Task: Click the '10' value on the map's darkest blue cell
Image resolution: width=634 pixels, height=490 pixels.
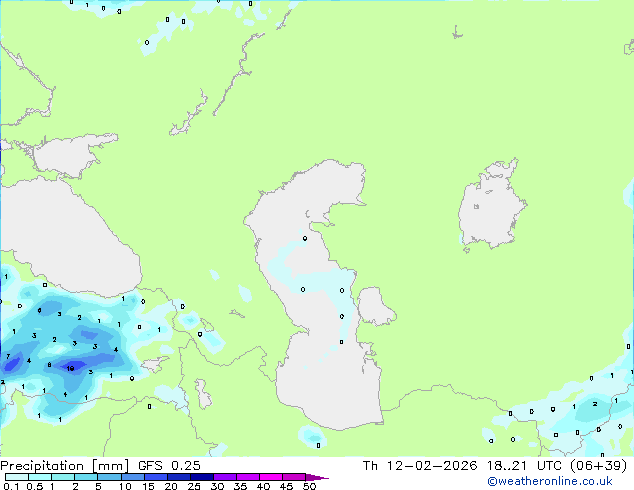Action: click(x=70, y=368)
